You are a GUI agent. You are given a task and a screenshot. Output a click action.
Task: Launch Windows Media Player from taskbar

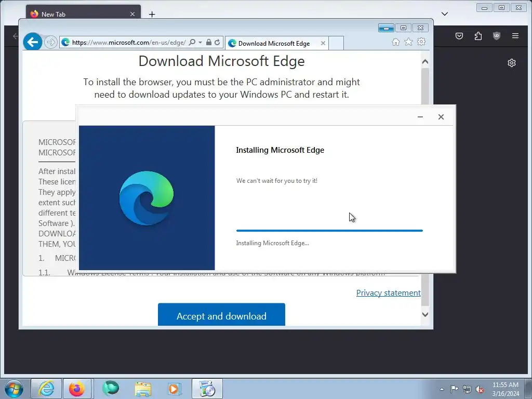[x=175, y=389]
